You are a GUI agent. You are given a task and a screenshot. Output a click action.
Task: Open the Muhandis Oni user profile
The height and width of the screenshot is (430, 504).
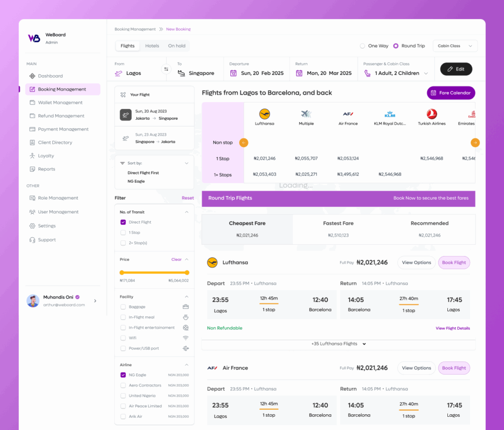click(x=62, y=301)
